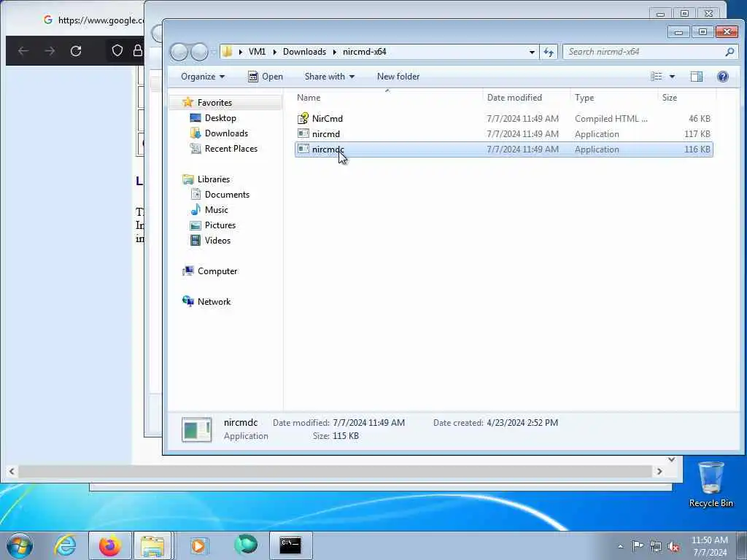
Task: Open the Recycle Bin on desktop
Action: pos(711,484)
